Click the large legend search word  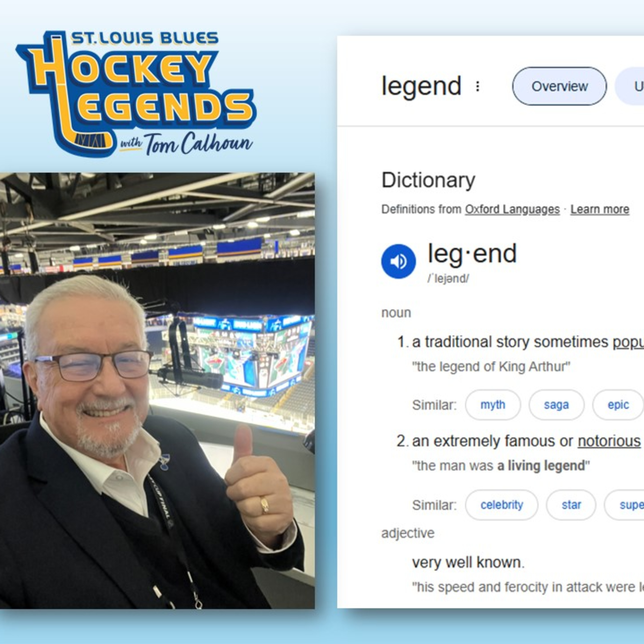pyautogui.click(x=421, y=86)
